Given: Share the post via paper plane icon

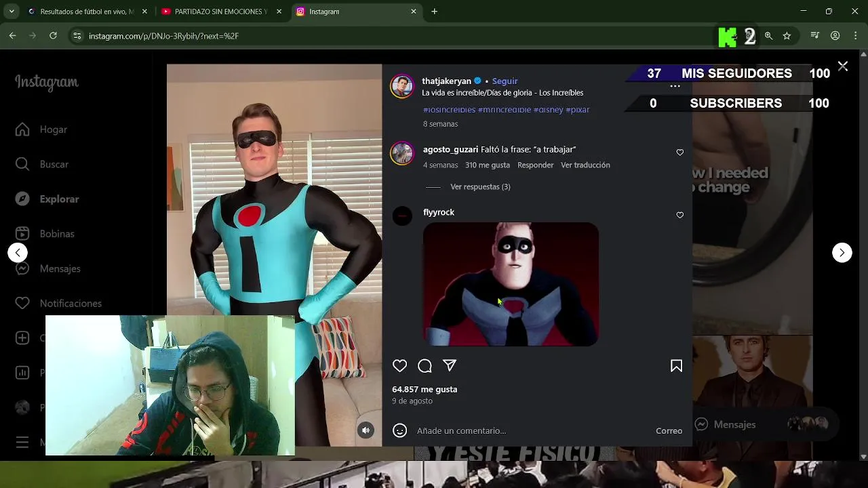Looking at the screenshot, I should [450, 365].
